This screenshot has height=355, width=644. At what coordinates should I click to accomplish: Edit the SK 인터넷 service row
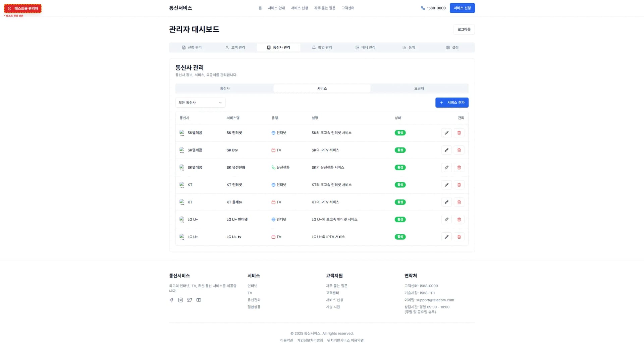[446, 133]
